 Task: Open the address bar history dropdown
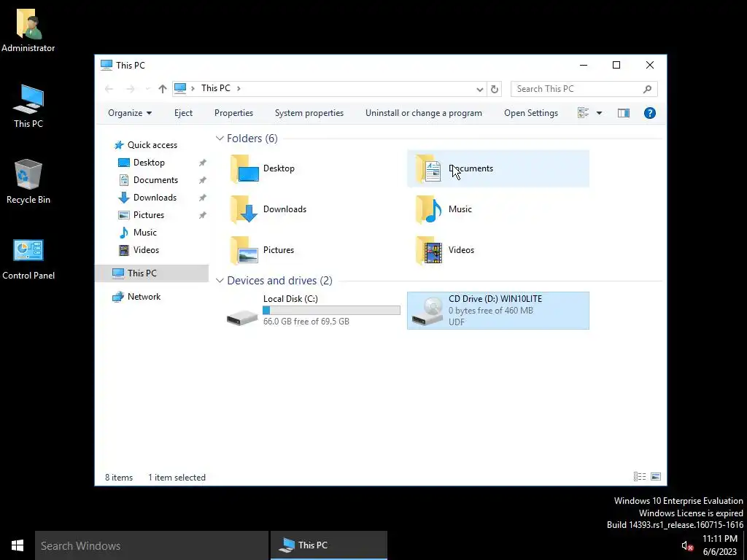point(480,89)
